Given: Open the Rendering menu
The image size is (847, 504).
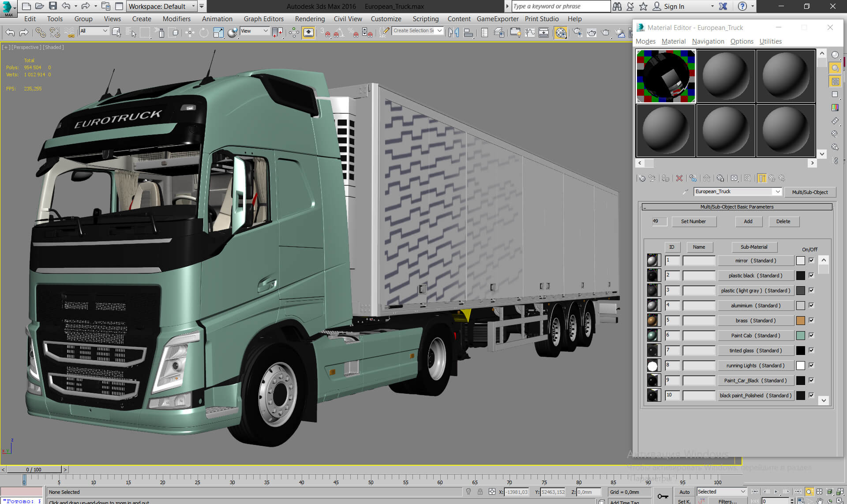Looking at the screenshot, I should (310, 19).
